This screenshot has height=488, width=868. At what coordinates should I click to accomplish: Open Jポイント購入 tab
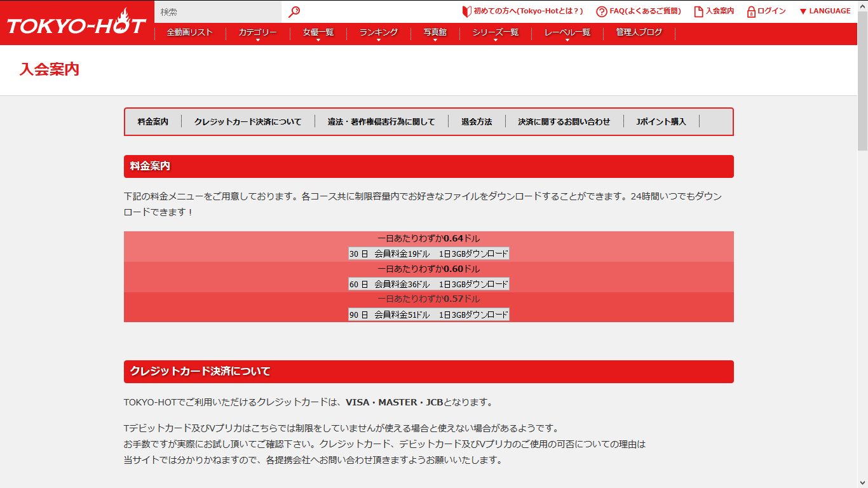tap(661, 121)
